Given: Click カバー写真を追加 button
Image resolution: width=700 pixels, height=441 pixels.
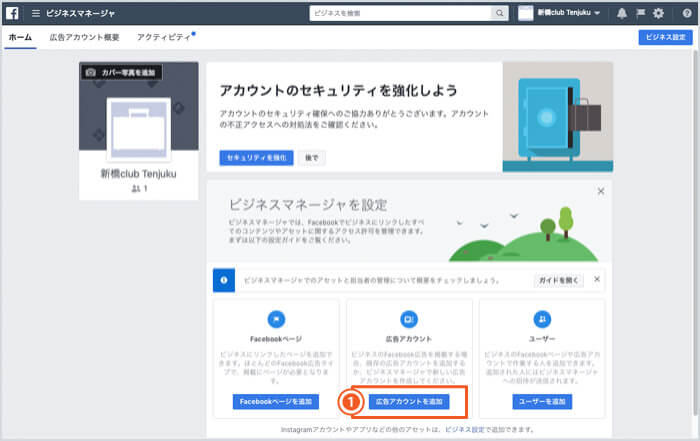Looking at the screenshot, I should 121,72.
